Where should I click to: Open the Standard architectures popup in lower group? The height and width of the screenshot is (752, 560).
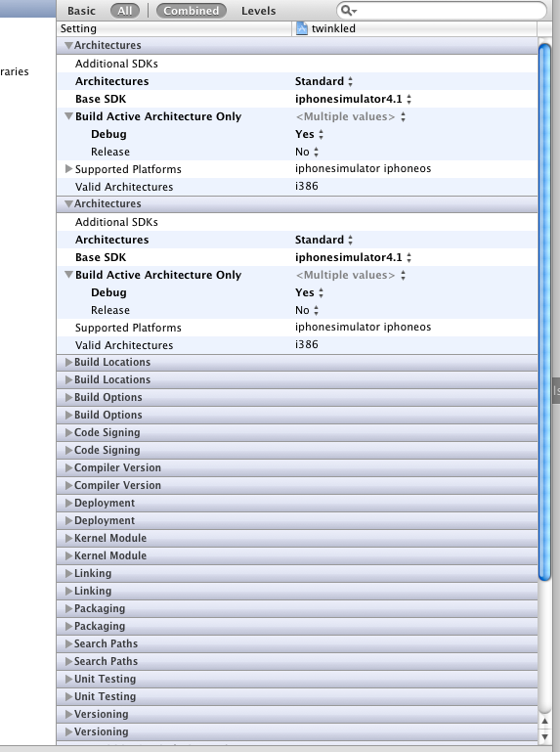(x=323, y=240)
